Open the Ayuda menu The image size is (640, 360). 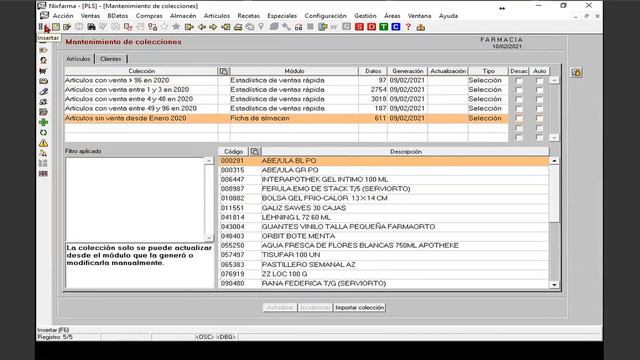click(x=448, y=16)
